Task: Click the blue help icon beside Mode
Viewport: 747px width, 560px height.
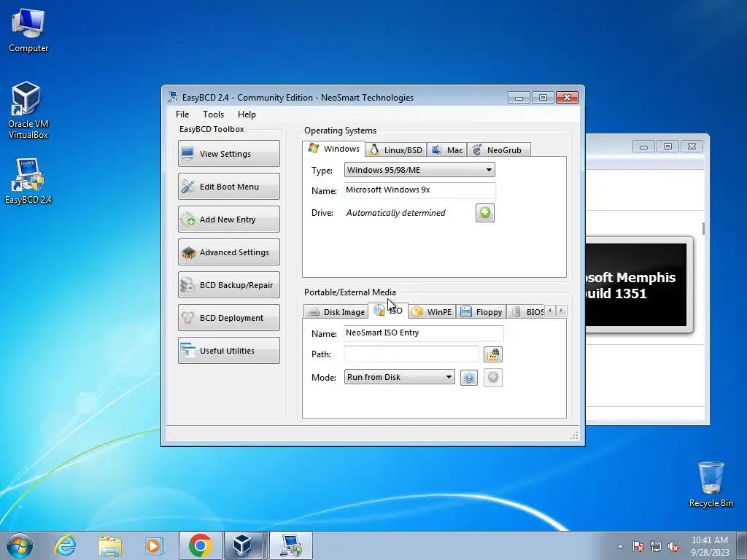Action: (469, 378)
